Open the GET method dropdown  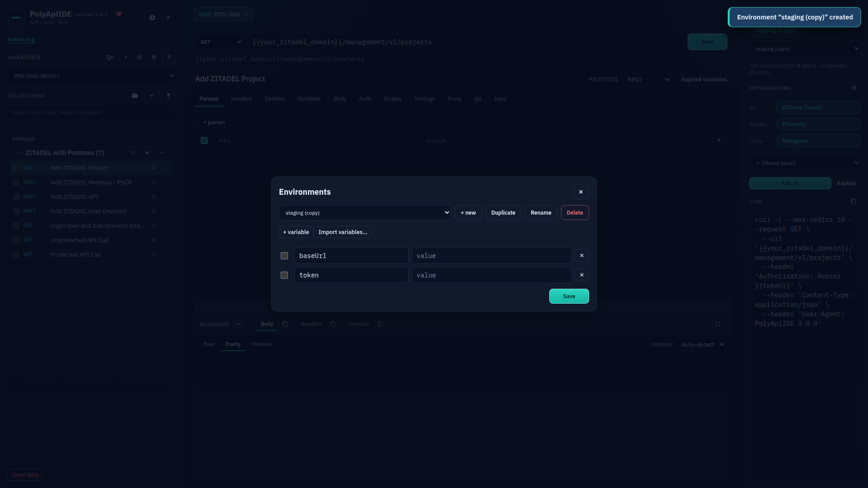tap(219, 42)
